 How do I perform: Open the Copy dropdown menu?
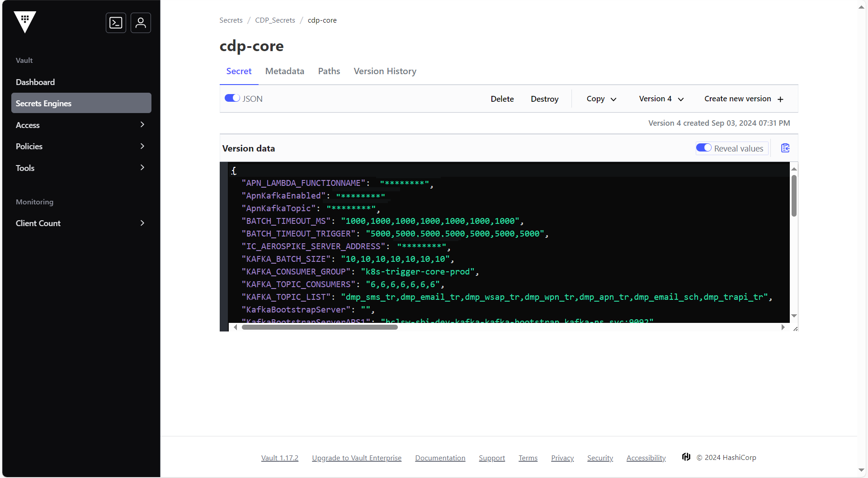click(600, 99)
